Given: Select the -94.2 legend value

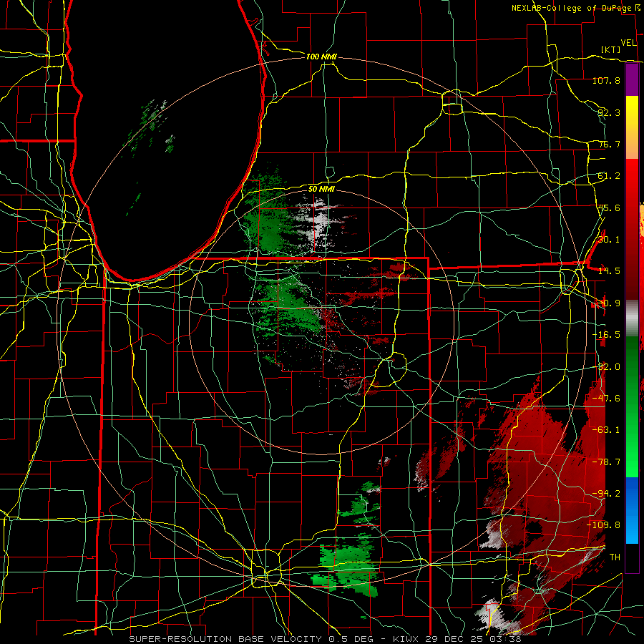Looking at the screenshot, I should tap(606, 494).
